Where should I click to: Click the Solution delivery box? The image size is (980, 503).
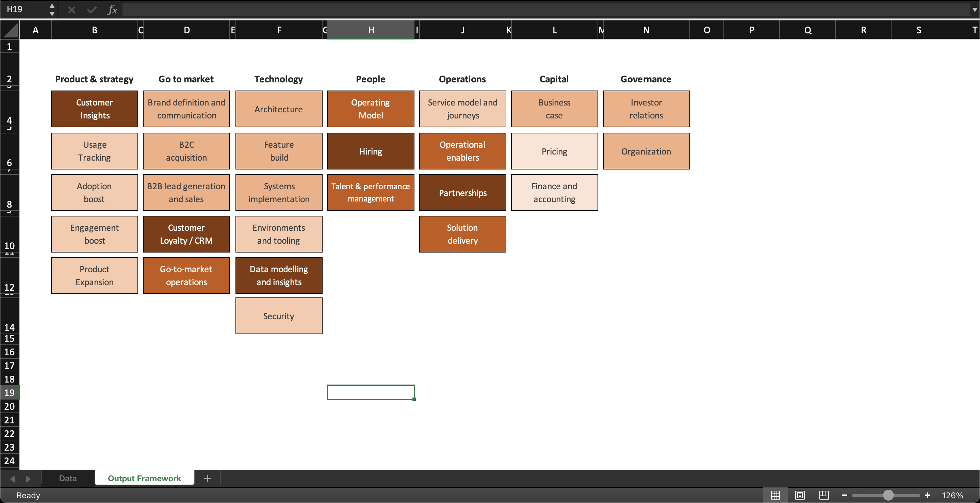(463, 234)
